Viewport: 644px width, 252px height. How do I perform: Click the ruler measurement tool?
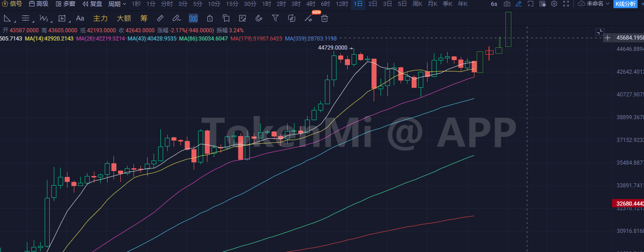[160, 19]
